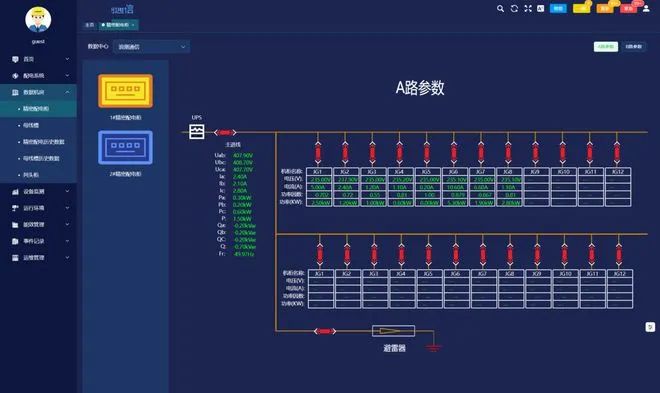660x393 pixels.
Task: Expand the 首页 sidebar menu chevron
Action: coord(67,59)
